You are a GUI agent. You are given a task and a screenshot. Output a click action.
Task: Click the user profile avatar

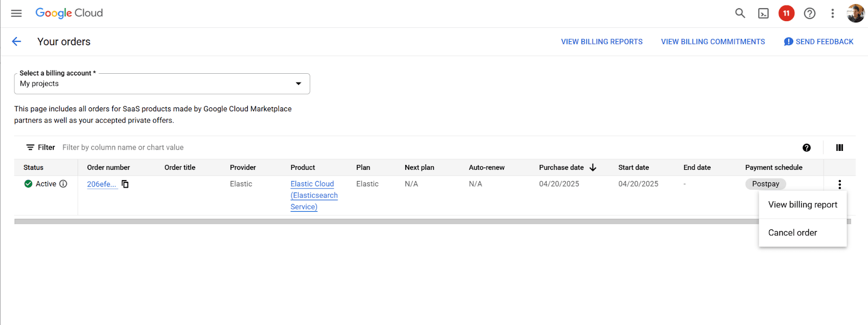pyautogui.click(x=855, y=14)
